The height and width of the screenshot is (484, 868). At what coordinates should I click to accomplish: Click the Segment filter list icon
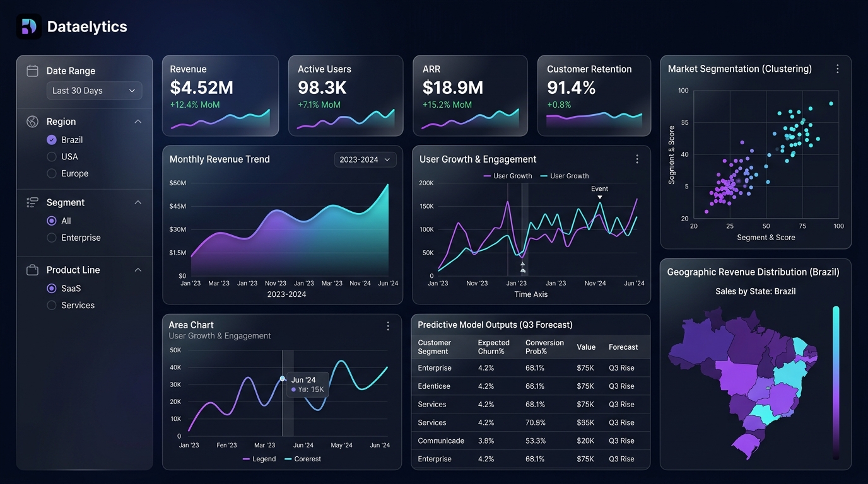[32, 202]
